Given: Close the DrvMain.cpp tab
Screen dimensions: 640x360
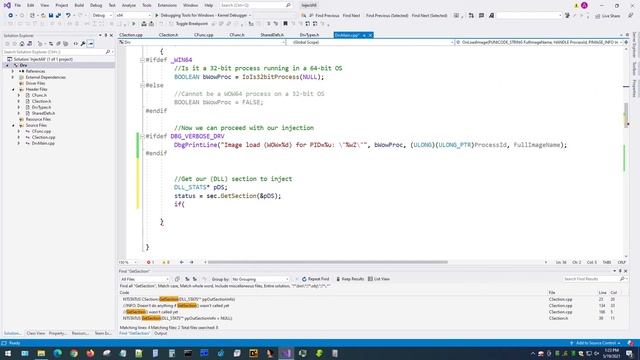Looking at the screenshot, I should 370,35.
